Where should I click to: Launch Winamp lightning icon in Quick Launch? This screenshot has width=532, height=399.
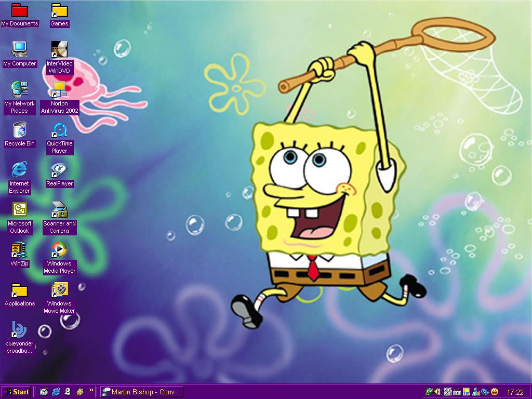tap(79, 392)
